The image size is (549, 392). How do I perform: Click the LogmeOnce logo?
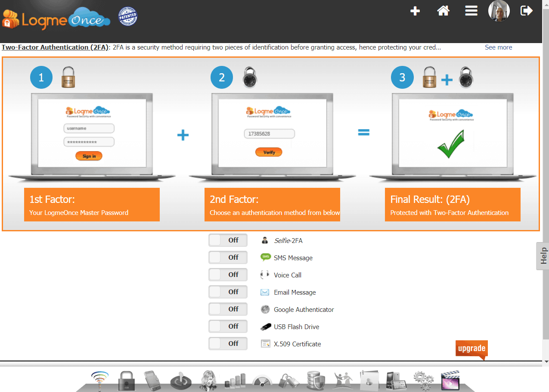pyautogui.click(x=56, y=19)
